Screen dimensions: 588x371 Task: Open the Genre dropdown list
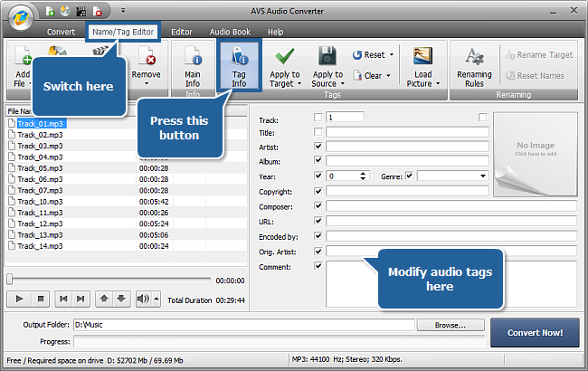coord(483,176)
